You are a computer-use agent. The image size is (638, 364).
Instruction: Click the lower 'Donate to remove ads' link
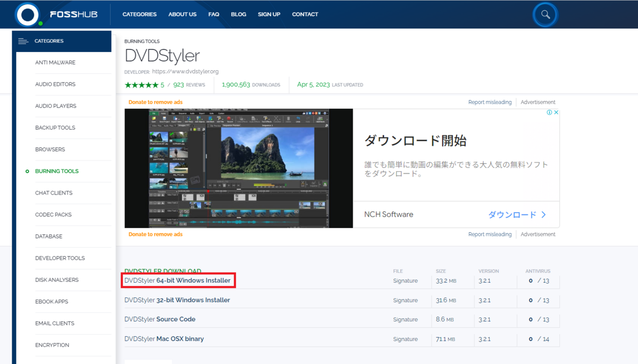click(155, 234)
